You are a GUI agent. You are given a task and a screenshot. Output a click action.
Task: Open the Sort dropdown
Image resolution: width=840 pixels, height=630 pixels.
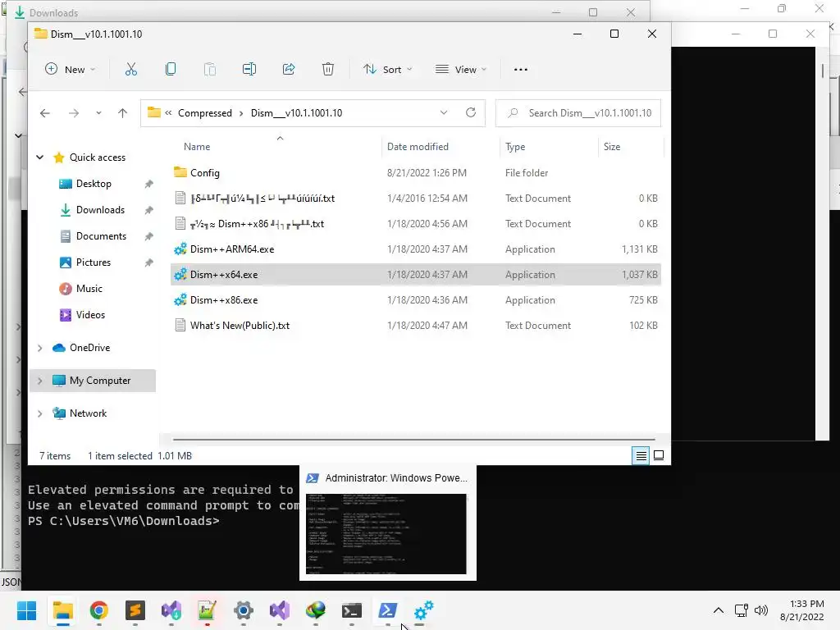point(388,69)
